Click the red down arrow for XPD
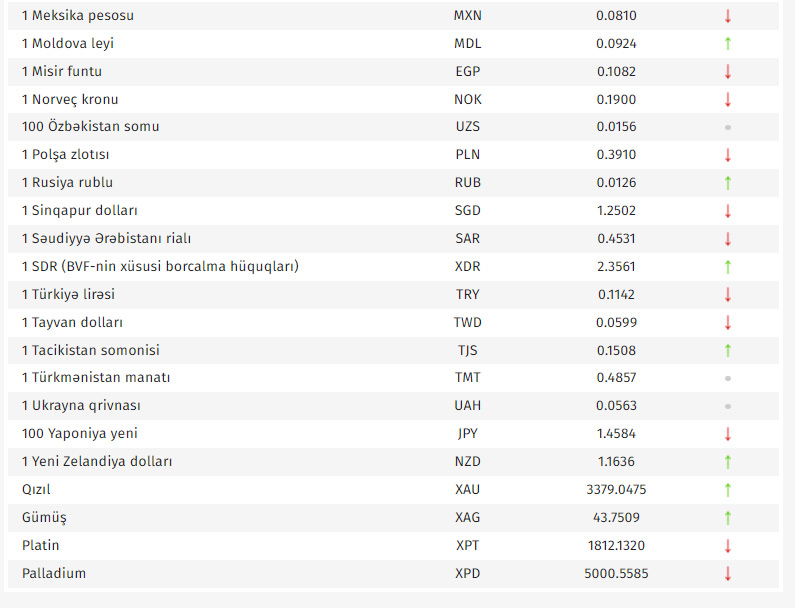The width and height of the screenshot is (795, 608). (x=728, y=574)
